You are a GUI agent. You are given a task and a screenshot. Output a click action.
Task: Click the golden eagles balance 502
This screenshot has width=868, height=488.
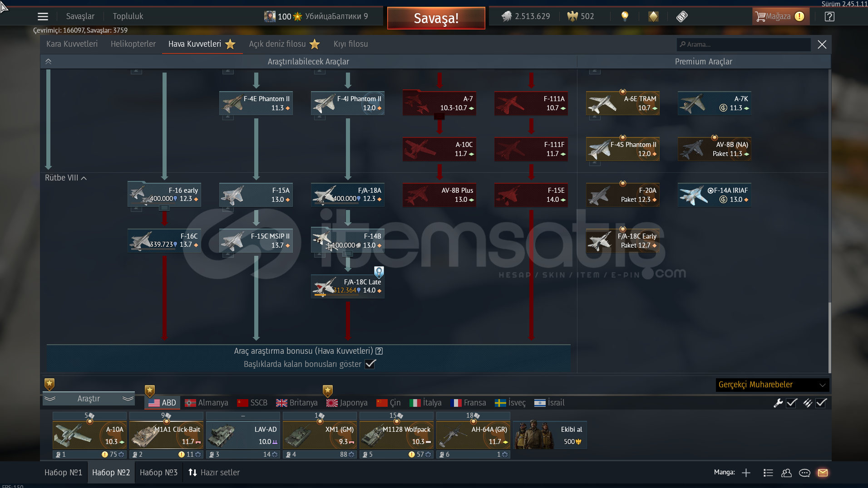tap(581, 16)
